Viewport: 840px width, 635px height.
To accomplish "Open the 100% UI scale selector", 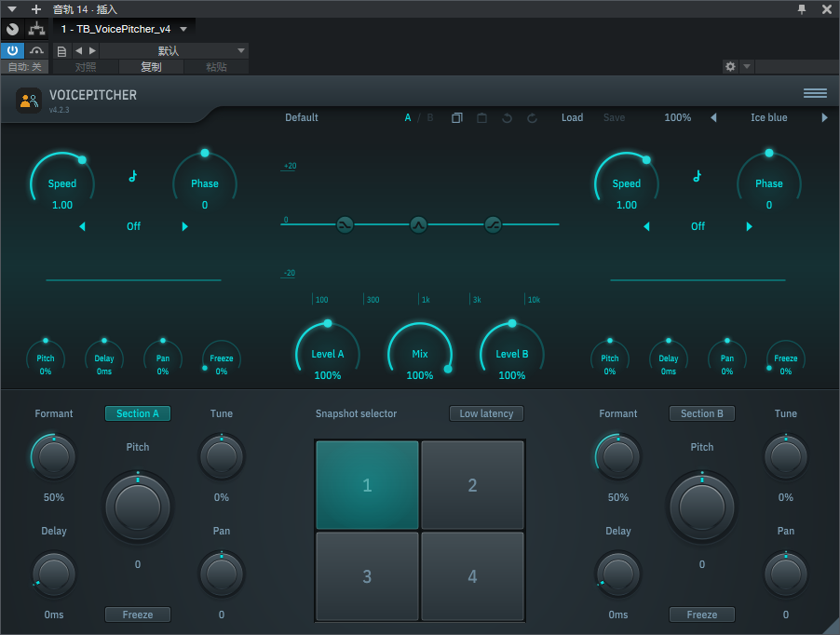I will [678, 118].
